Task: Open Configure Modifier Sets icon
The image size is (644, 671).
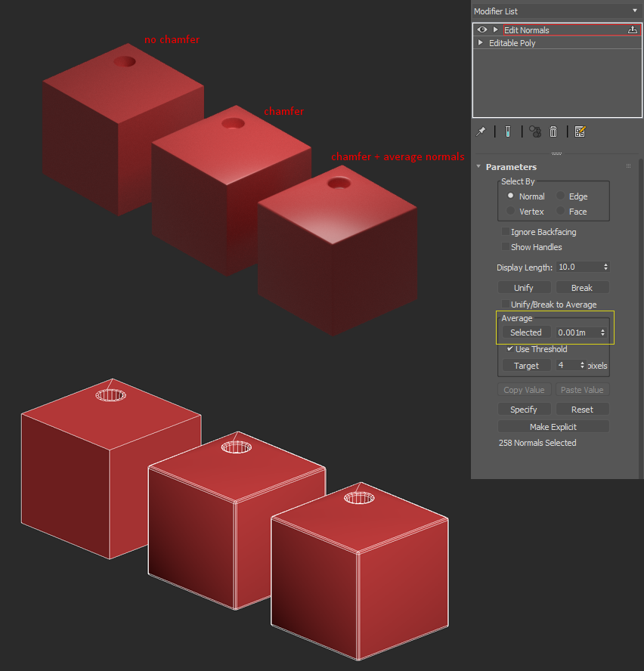Action: 580,131
